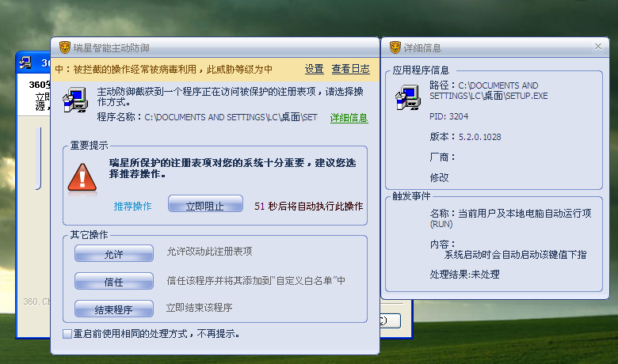Click the 结束程序 button

click(114, 309)
